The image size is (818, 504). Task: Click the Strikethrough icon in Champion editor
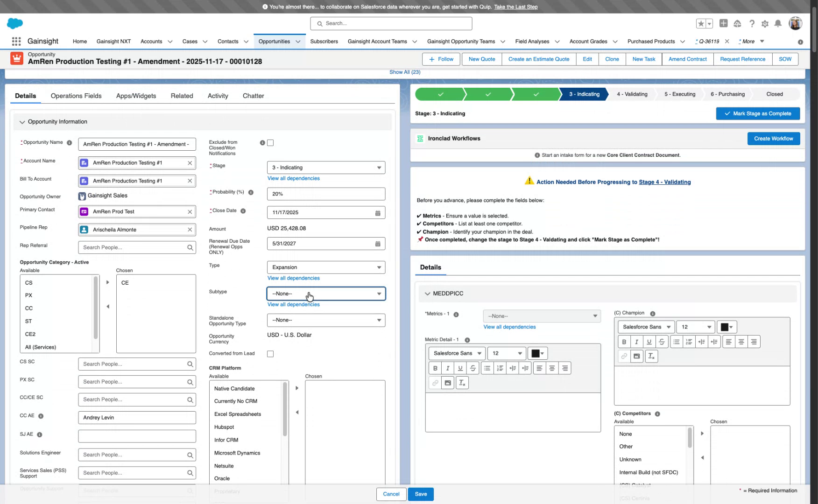point(661,341)
